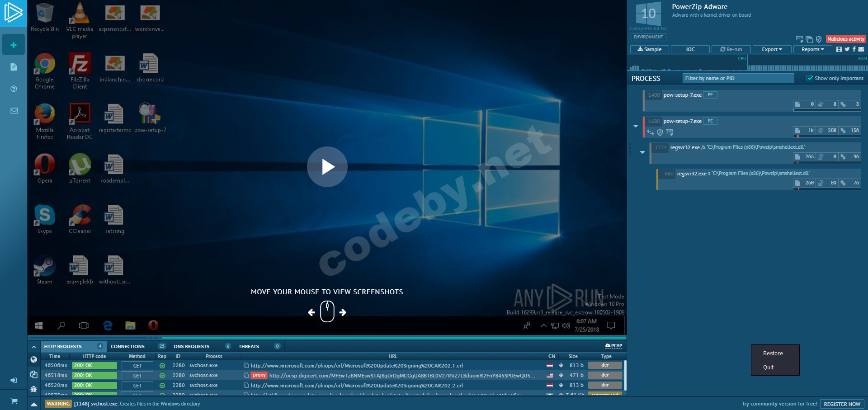Open File Explorer in the VM taskbar

click(130, 325)
